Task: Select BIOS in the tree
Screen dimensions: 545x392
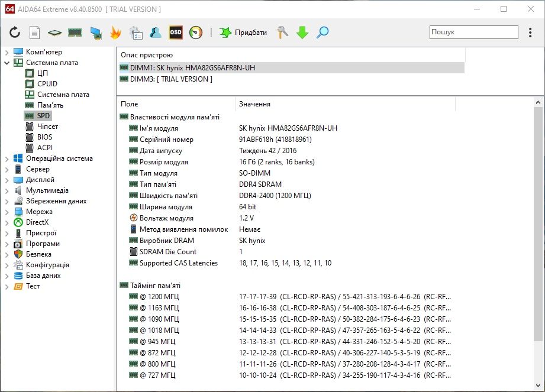Action: (45, 137)
